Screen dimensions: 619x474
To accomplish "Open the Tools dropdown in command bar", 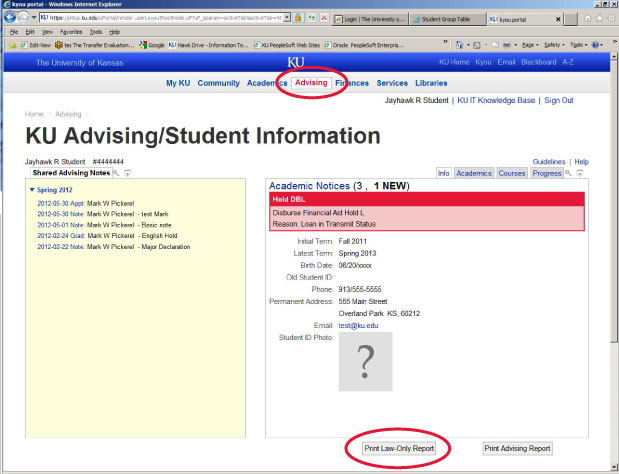I will [579, 45].
